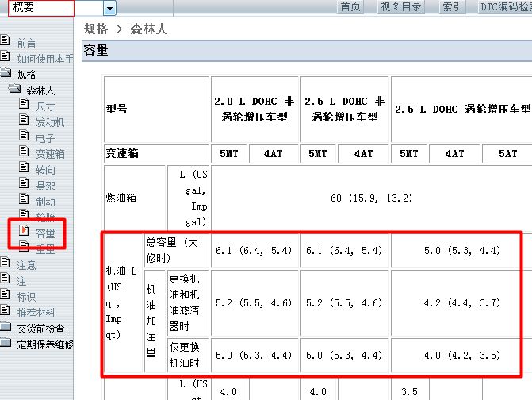This screenshot has width=532, height=400.
Task: Expand the 定期保养维修 folder icon
Action: coord(6,342)
